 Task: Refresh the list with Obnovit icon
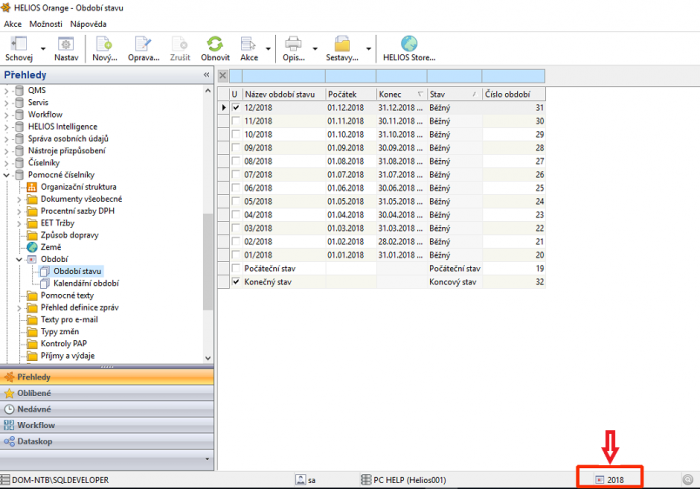(215, 44)
